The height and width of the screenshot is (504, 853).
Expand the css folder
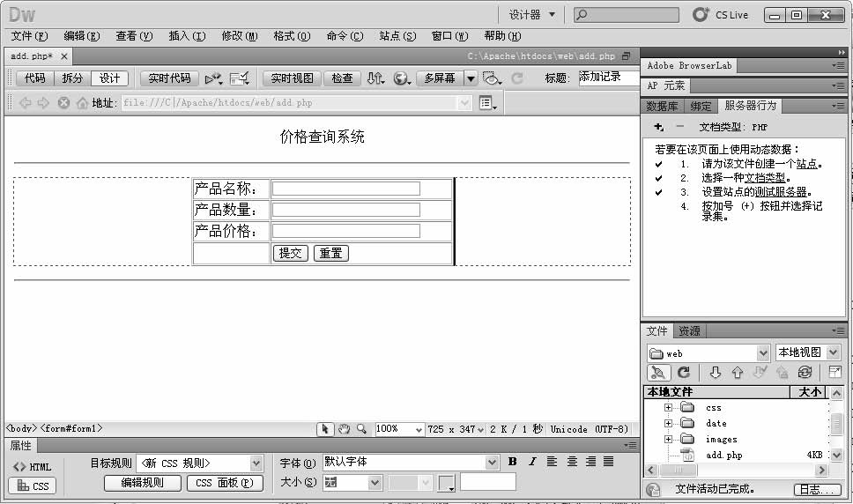coord(668,407)
